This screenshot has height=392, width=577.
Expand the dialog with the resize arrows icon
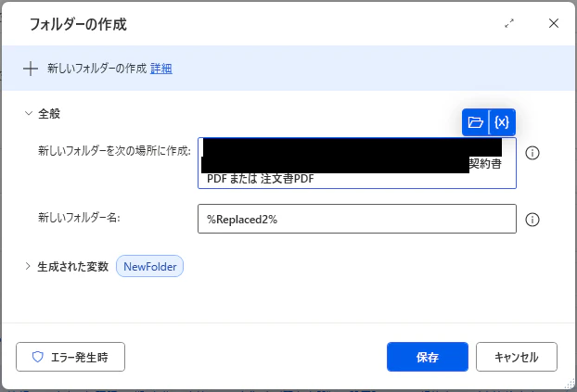click(509, 23)
